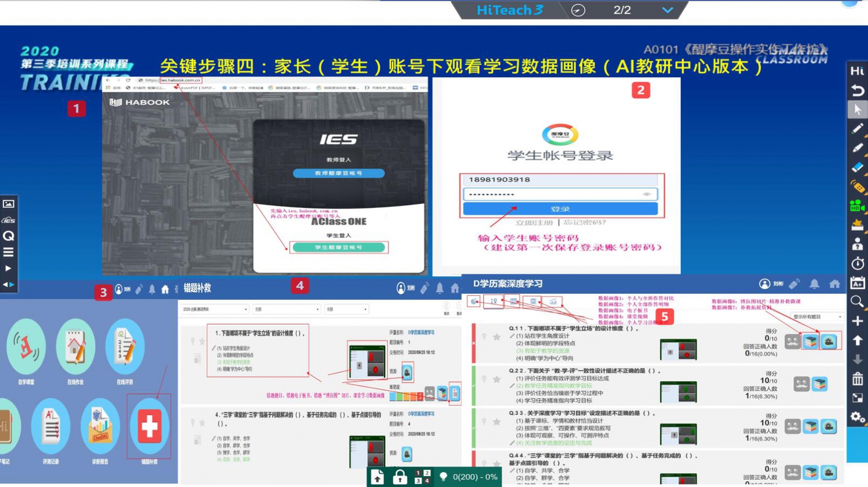The image size is (868, 487).
Task: Open the magnifier zoom tool
Action: pyautogui.click(x=857, y=302)
